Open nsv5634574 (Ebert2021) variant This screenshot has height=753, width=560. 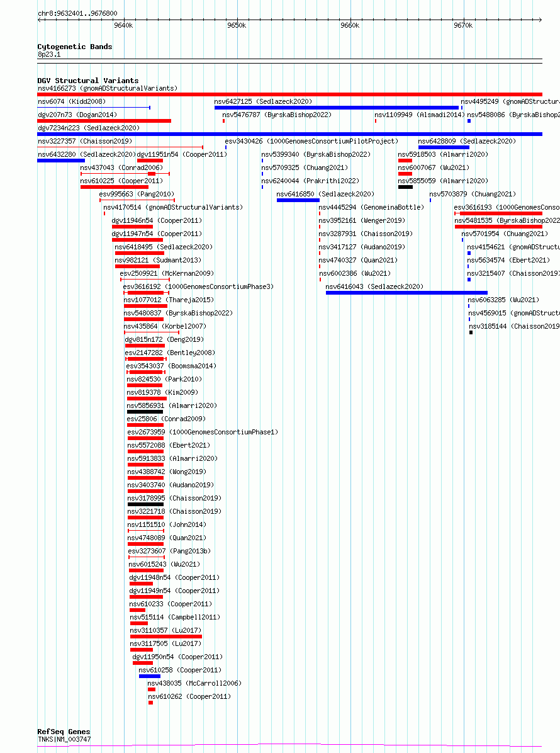pos(508,260)
